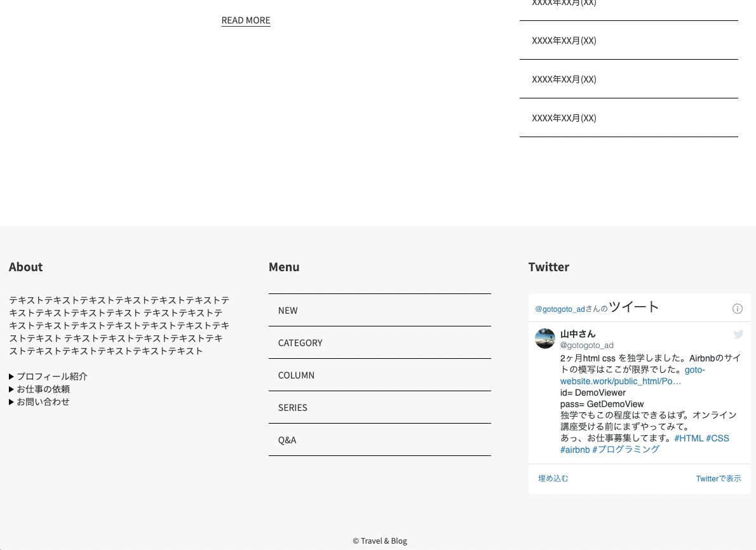Click the About heading
Viewport: 756px width, 550px height.
pyautogui.click(x=25, y=267)
